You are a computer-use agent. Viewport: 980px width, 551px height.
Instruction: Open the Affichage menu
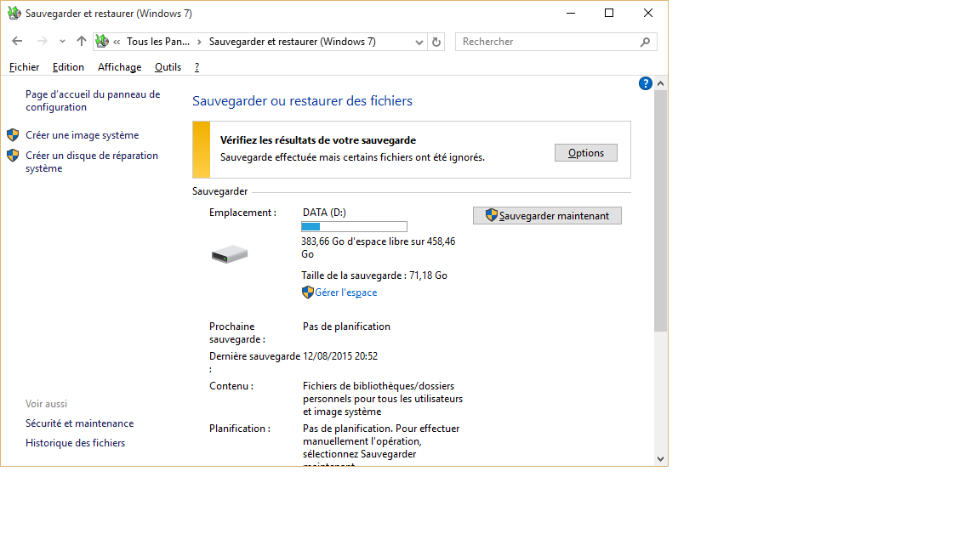[119, 67]
